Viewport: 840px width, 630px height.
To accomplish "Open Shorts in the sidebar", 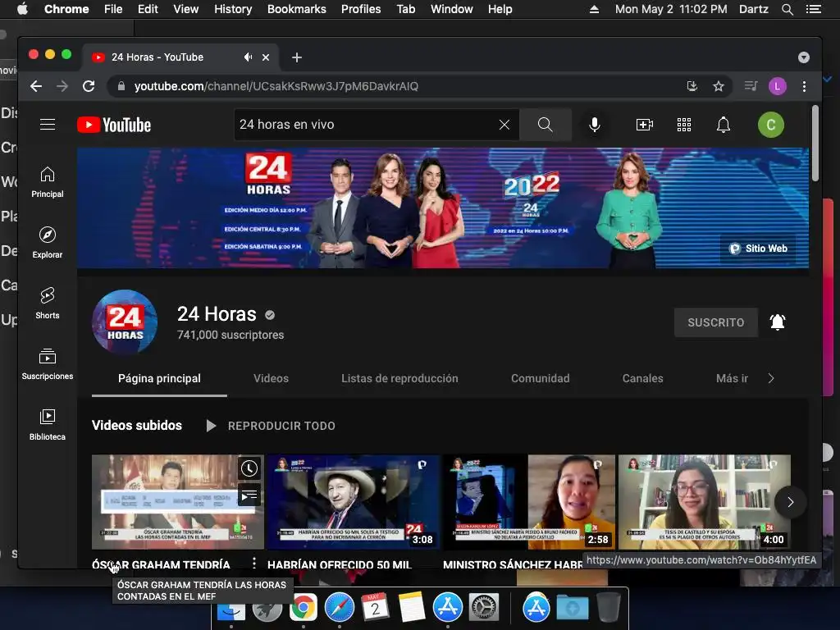I will [x=47, y=304].
